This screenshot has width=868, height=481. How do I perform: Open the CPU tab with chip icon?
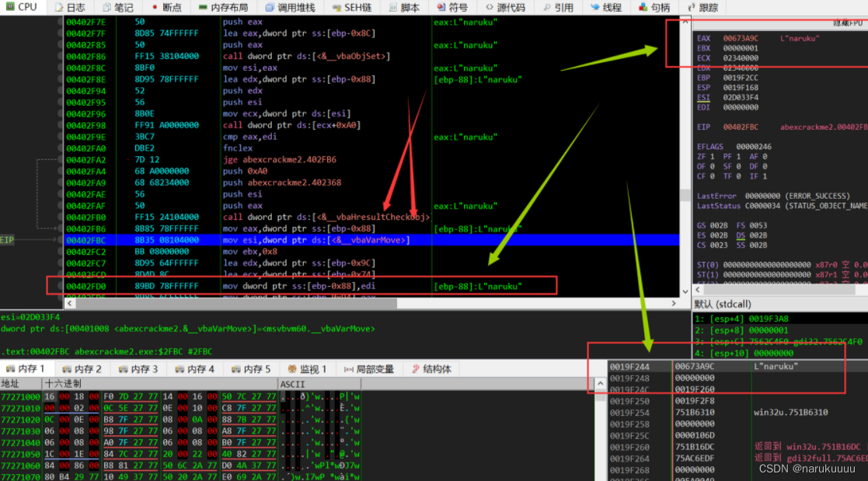point(21,7)
